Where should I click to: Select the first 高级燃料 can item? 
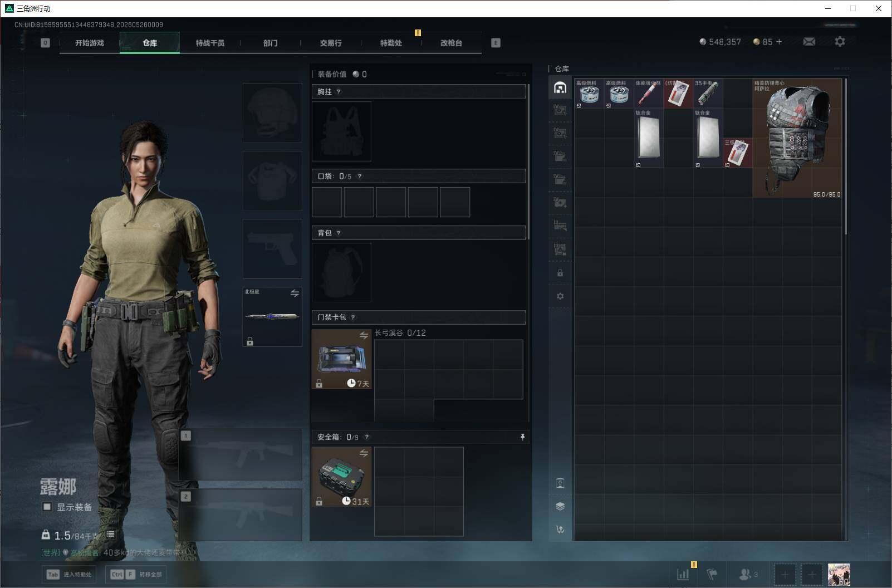[x=589, y=93]
